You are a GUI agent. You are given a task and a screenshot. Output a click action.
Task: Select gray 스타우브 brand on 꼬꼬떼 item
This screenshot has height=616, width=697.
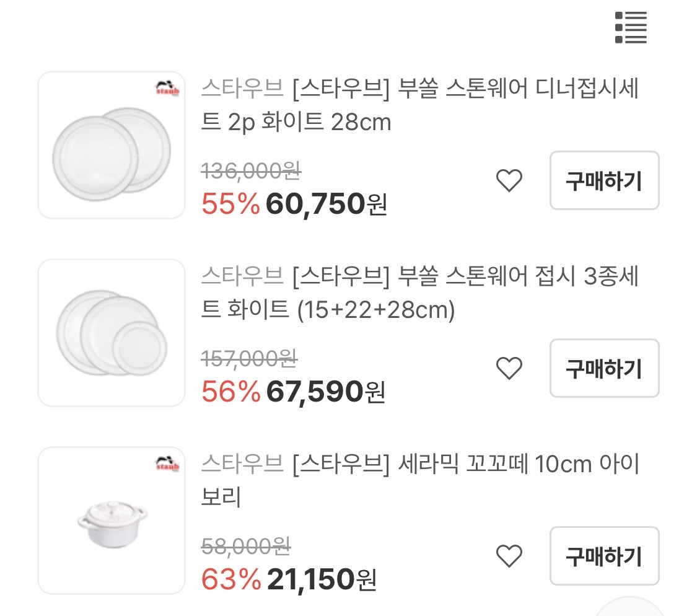[242, 465]
